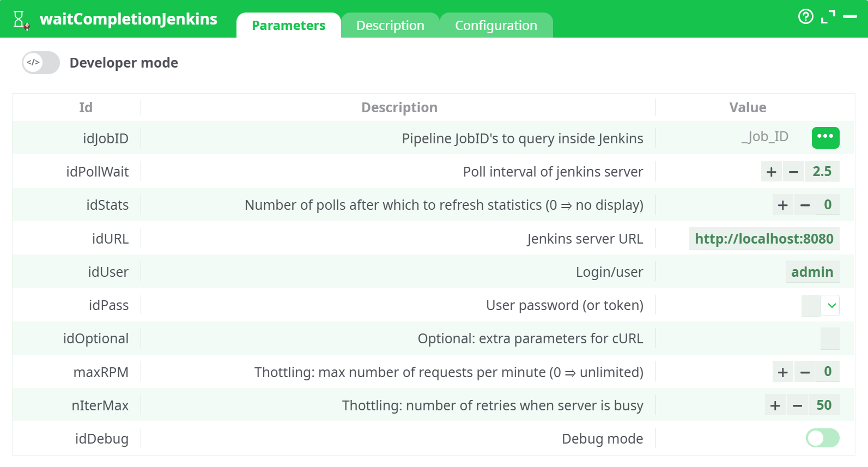Edit the maxRPM value field
The image size is (868, 467).
828,372
